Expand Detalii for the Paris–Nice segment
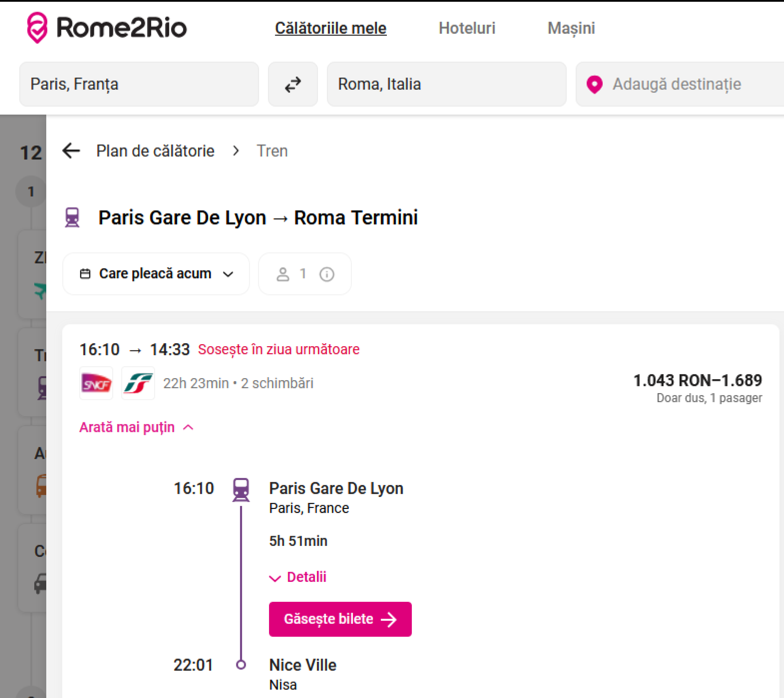Viewport: 784px width, 698px height. coord(298,577)
